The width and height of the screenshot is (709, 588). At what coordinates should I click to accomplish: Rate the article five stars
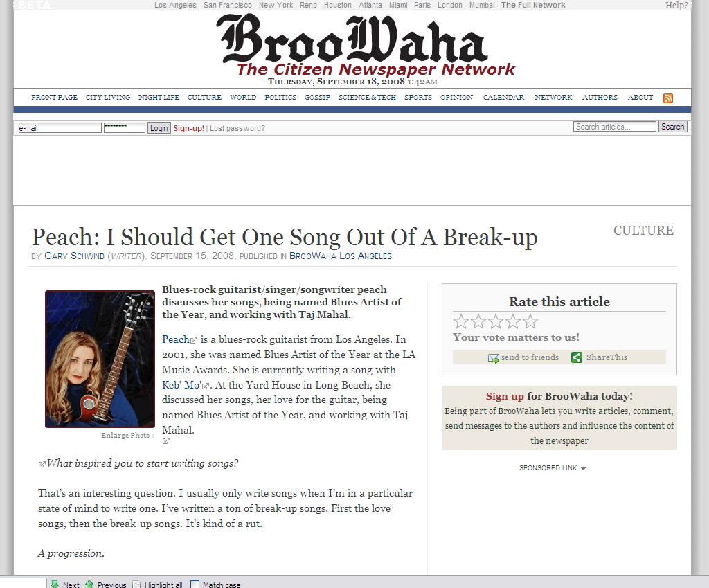(x=530, y=321)
